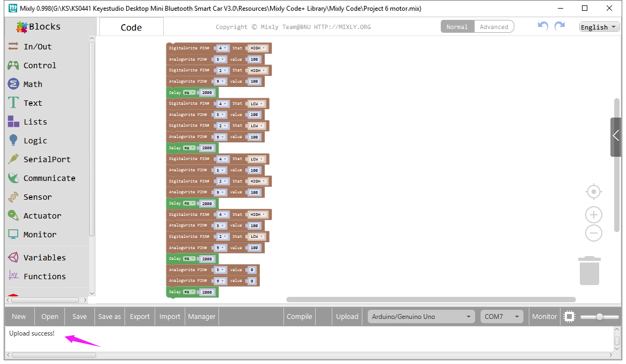Click the workspace vertical scrollbar

[617, 166]
